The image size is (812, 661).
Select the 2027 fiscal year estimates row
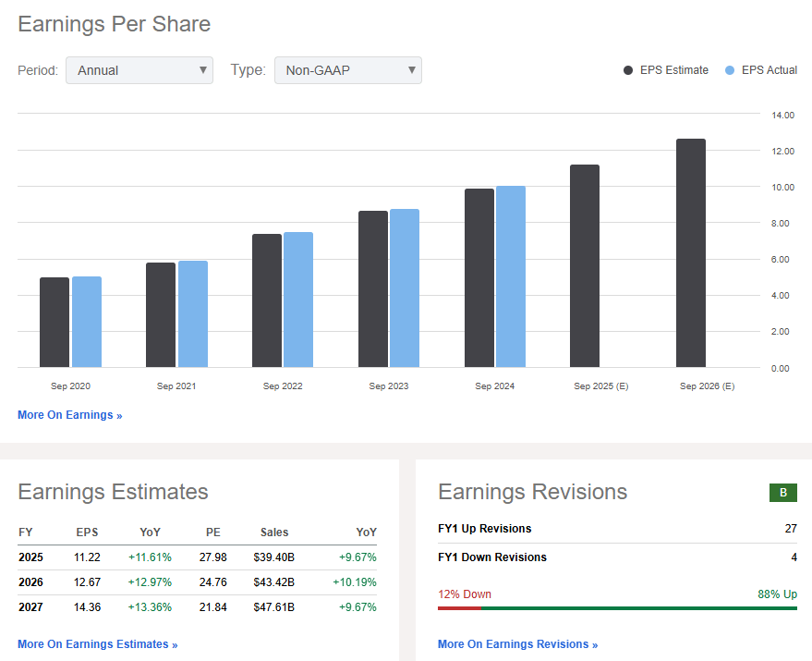197,606
